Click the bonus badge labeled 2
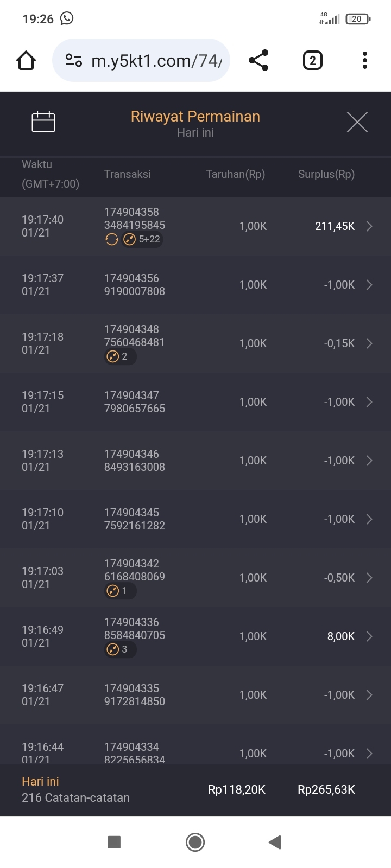The image size is (391, 868). [119, 356]
